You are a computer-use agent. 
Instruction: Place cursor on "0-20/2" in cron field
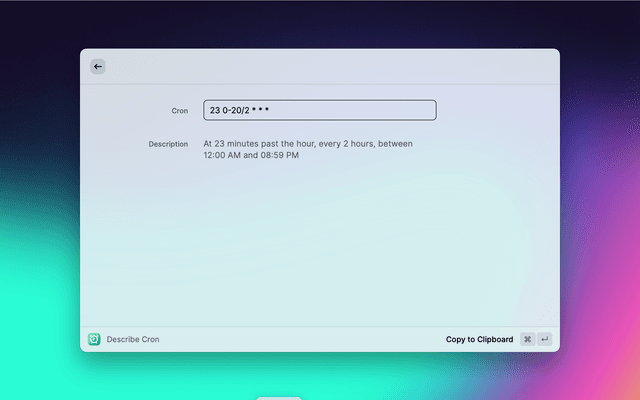click(x=236, y=110)
